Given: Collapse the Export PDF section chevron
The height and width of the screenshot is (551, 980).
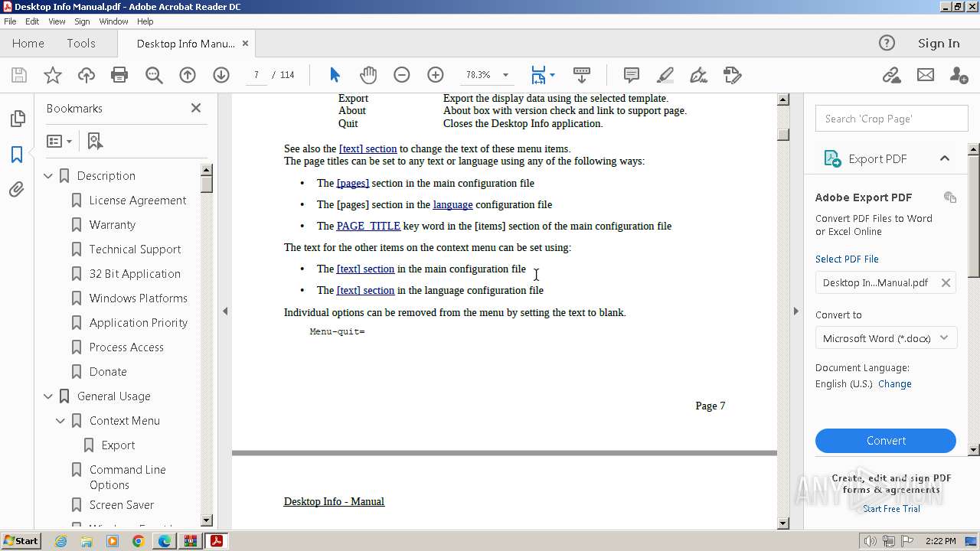Looking at the screenshot, I should [x=945, y=158].
